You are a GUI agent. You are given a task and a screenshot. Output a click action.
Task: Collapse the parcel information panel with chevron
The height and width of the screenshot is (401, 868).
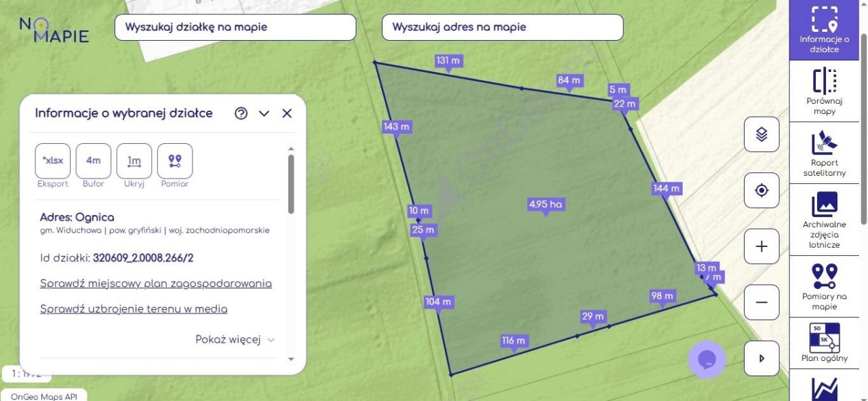coord(264,113)
